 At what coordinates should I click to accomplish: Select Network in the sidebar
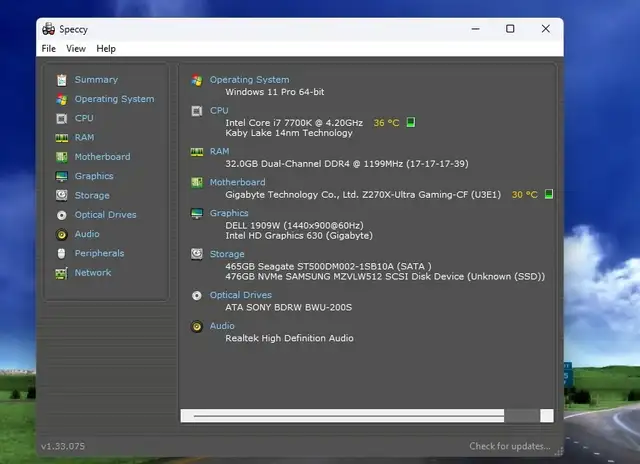coord(93,273)
